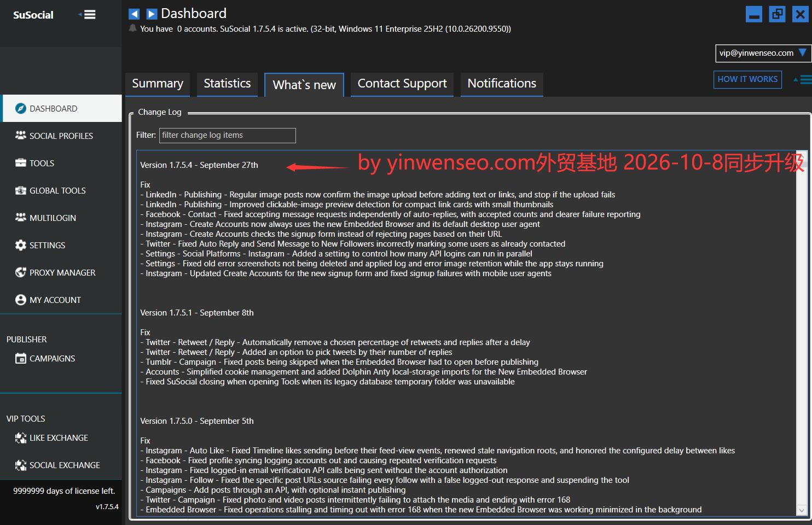Click the Version 1.7.5.1 - September 8th heading
Image resolution: width=812 pixels, height=525 pixels.
coord(197,312)
